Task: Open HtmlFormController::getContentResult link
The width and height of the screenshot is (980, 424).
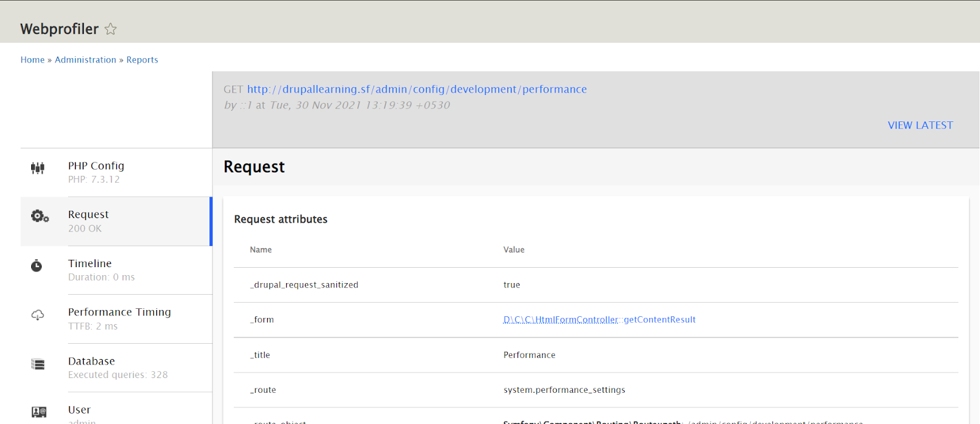Action: 600,320
